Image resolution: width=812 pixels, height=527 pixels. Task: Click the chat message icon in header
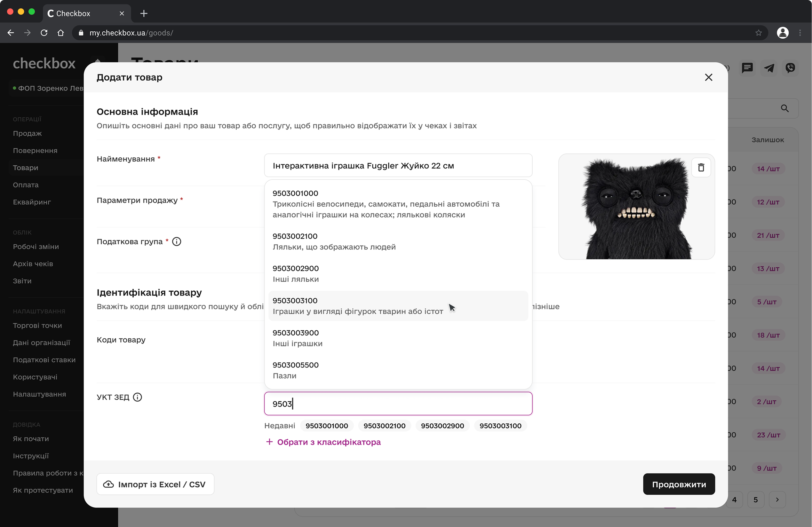[x=747, y=68]
